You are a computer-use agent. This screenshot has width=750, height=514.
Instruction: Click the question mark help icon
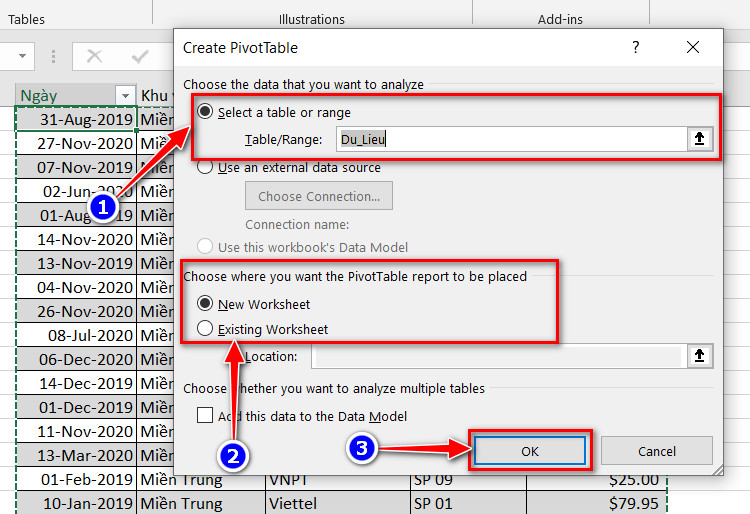point(635,47)
